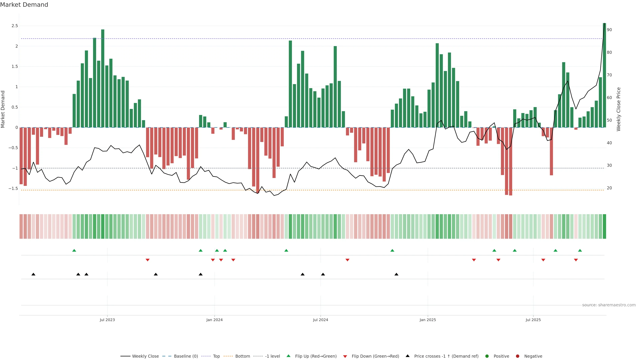
Task: Click the green Positive circle legend icon
Action: [487, 356]
